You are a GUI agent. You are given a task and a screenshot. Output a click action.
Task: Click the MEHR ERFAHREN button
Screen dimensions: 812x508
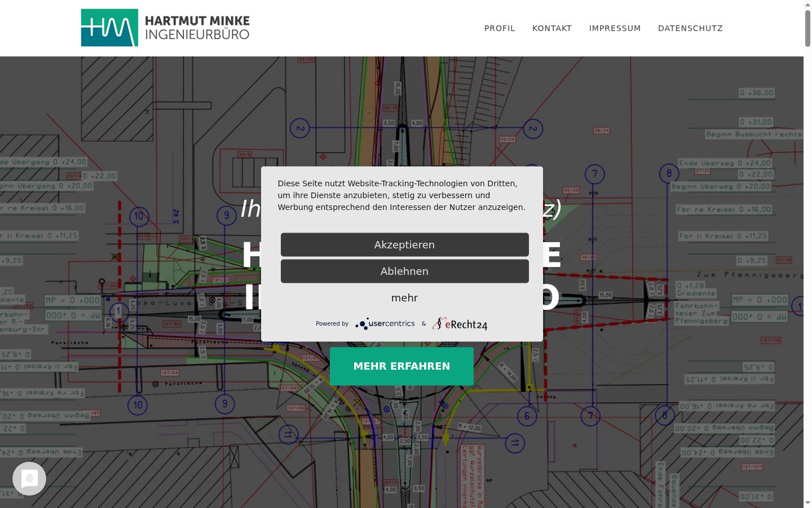pos(401,366)
